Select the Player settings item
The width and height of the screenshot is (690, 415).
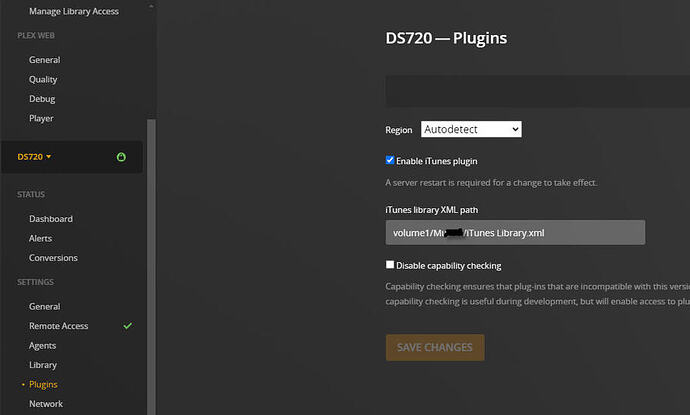point(41,118)
